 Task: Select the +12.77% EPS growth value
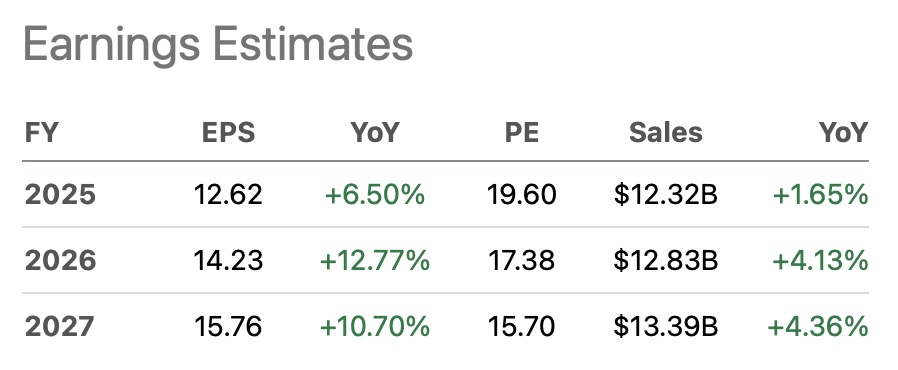tap(375, 261)
